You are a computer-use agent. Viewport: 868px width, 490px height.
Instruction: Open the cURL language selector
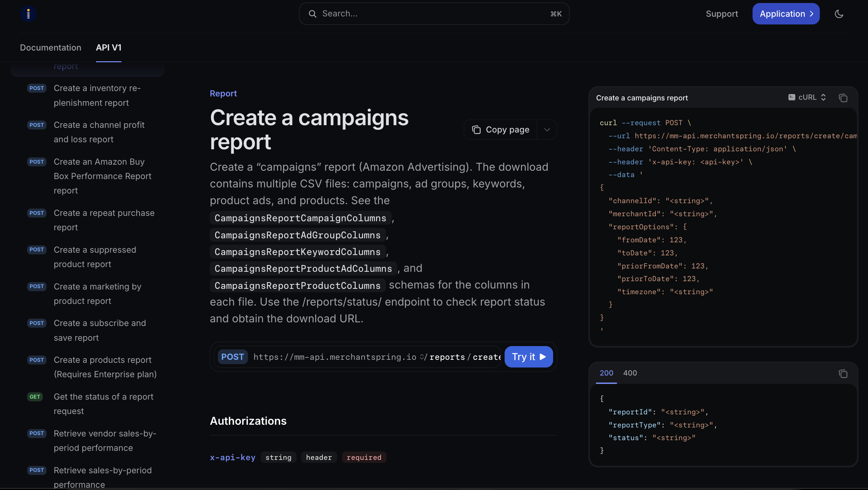(x=807, y=97)
